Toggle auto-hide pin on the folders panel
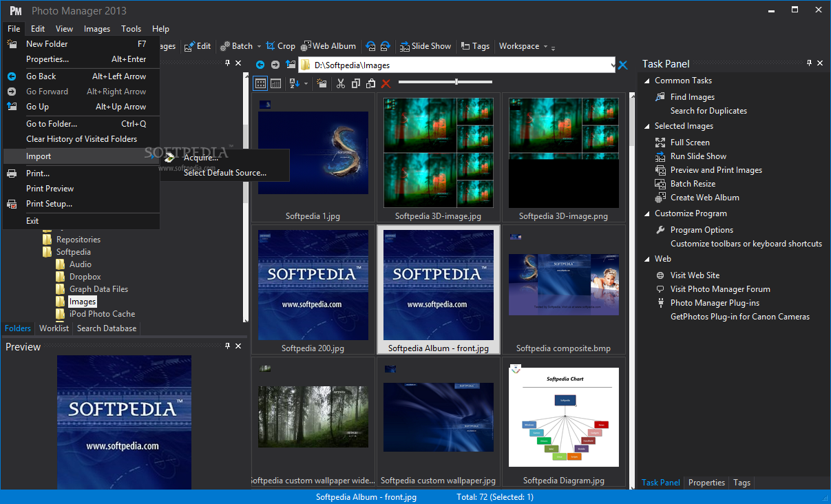The height and width of the screenshot is (504, 831). point(228,63)
